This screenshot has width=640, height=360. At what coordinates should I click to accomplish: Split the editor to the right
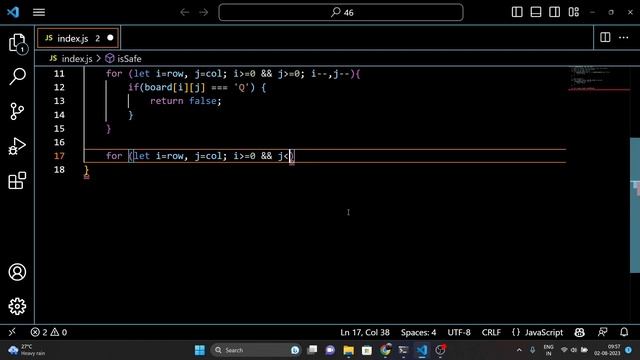pyautogui.click(x=605, y=38)
